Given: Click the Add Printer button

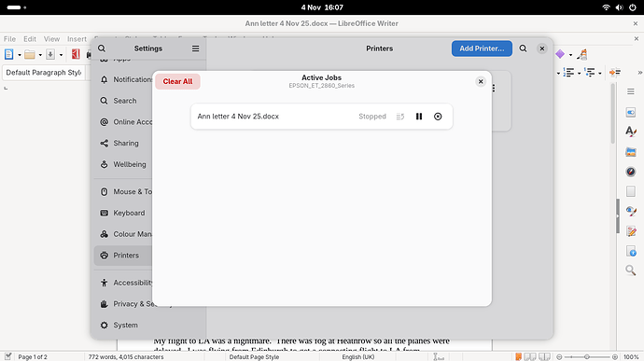Looking at the screenshot, I should coord(482,49).
